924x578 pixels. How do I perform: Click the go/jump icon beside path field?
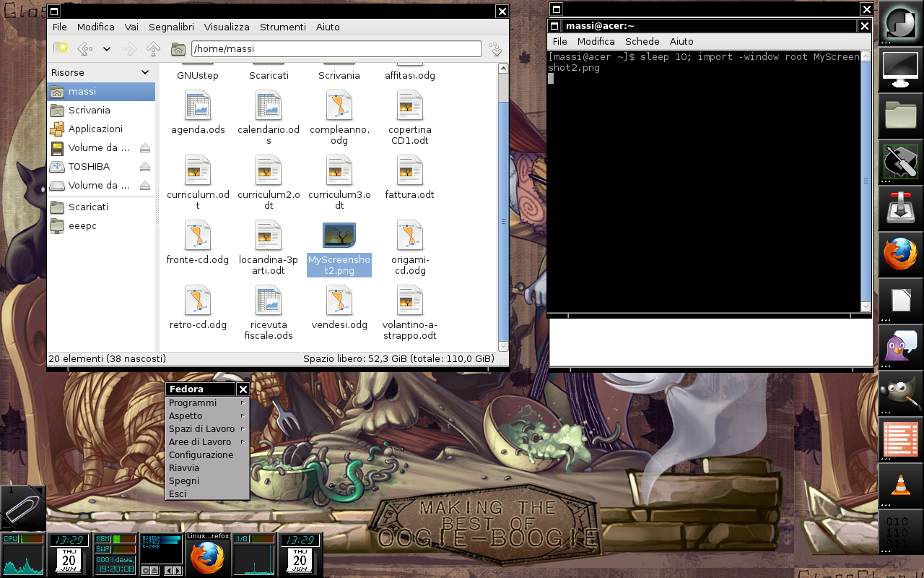pyautogui.click(x=495, y=49)
